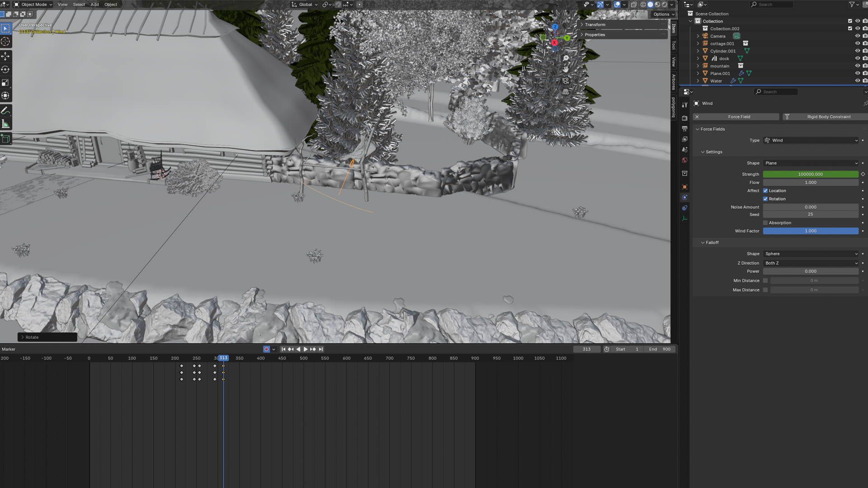Expand the cottage.001 tree item
Image resolution: width=868 pixels, height=488 pixels.
coord(698,44)
